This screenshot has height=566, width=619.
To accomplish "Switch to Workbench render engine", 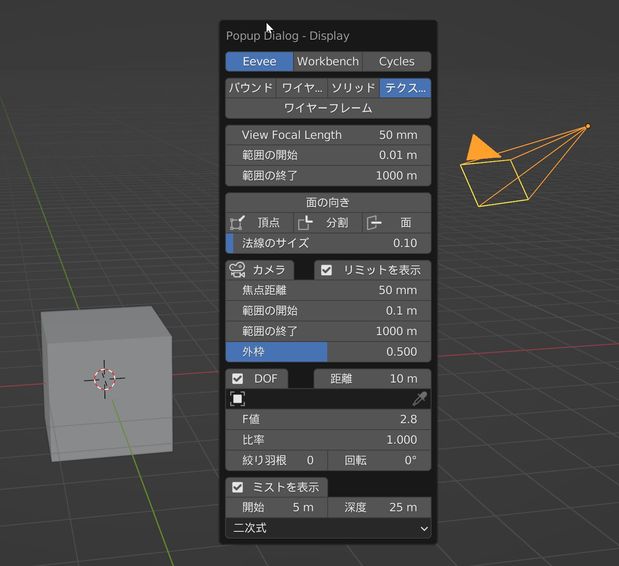I will [328, 62].
